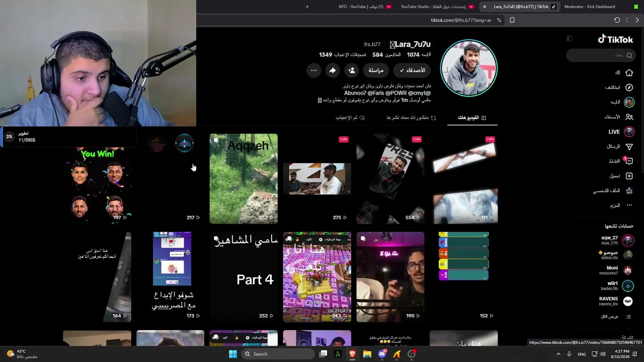Image resolution: width=644 pixels, height=362 pixels.
Task: Open the TikTok home (For You) icon
Action: click(629, 72)
